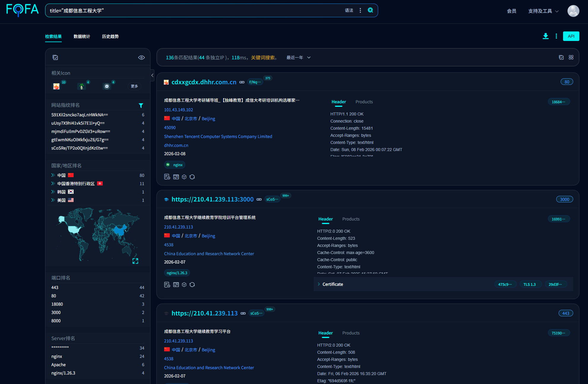Expand the 中国 country row
588x384 pixels.
pos(53,175)
